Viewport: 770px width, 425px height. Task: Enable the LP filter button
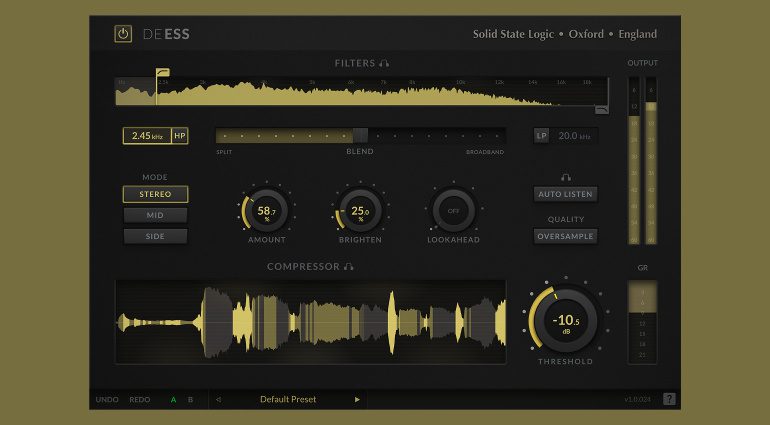pos(541,135)
